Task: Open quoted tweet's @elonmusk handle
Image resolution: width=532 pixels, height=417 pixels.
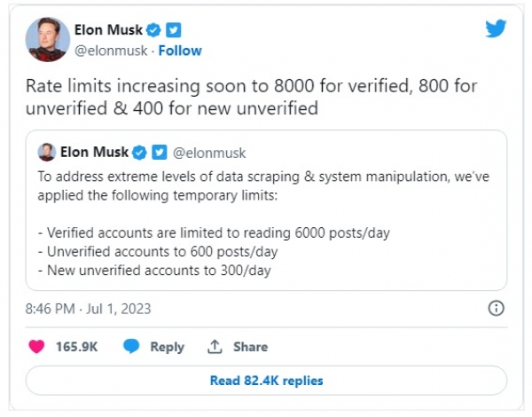Action: click(x=209, y=153)
